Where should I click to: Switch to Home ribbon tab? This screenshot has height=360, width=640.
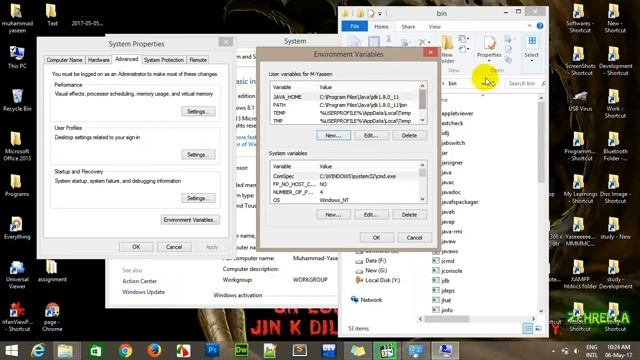pos(381,27)
